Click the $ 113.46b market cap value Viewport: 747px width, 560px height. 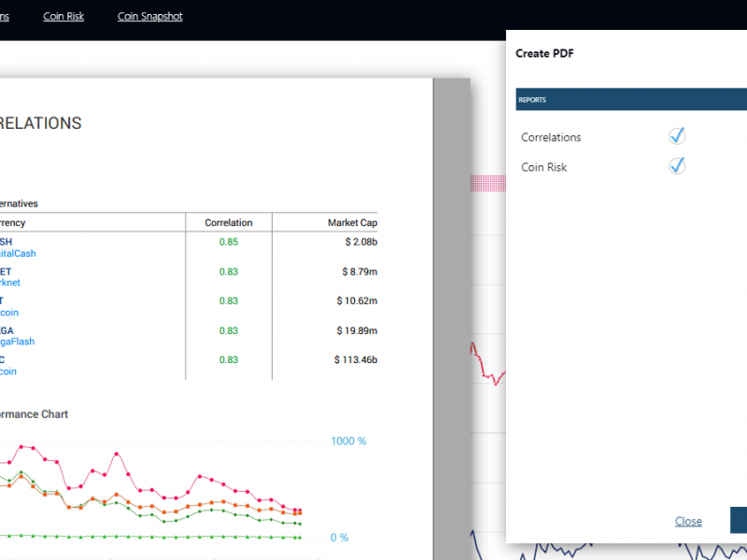(356, 359)
